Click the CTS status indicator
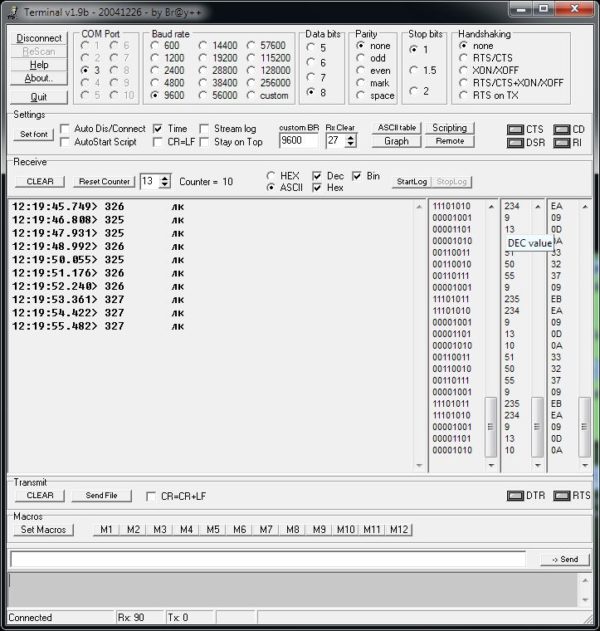600x631 pixels. click(x=516, y=129)
